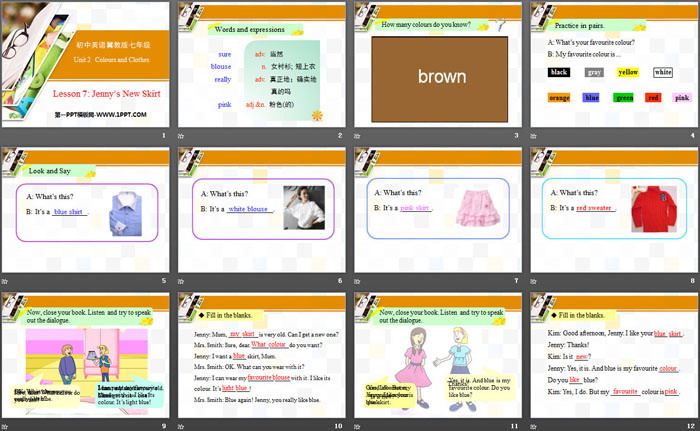Click the animation star icon under slide 9
The height and width of the screenshot is (431, 700).
[x=4, y=427]
